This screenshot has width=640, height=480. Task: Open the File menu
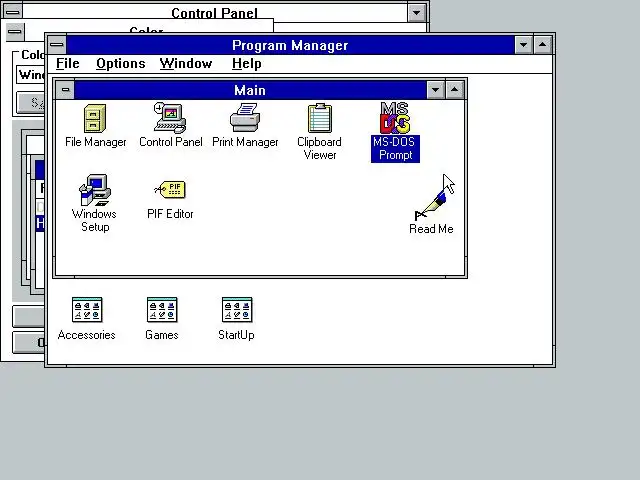point(68,64)
